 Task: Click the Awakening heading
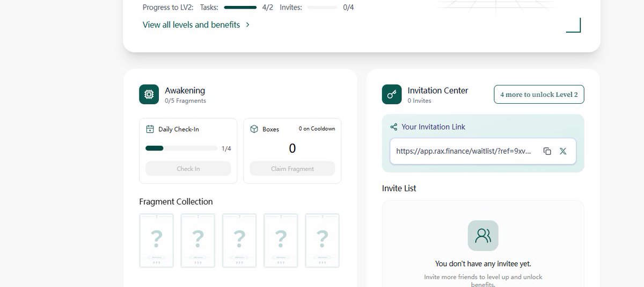tap(185, 90)
